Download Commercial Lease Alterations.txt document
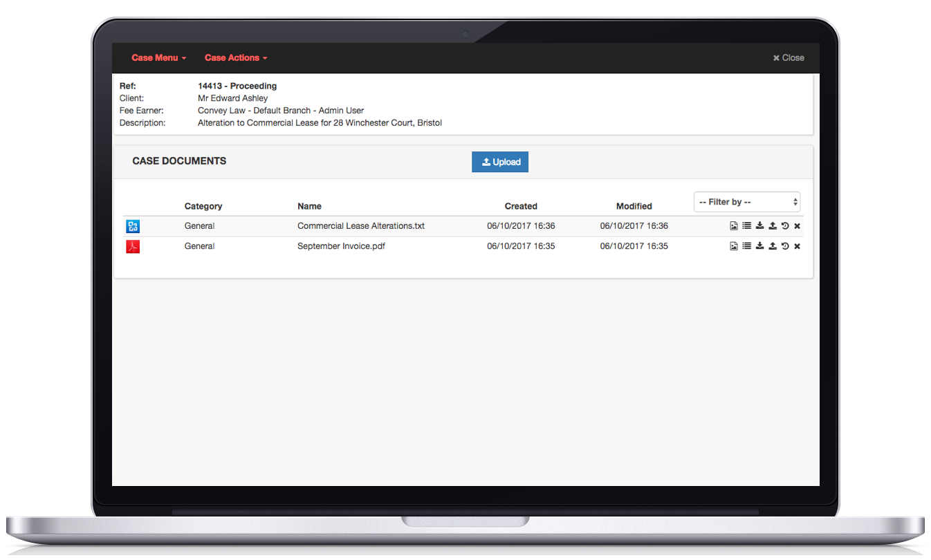This screenshot has height=560, width=931. tap(759, 226)
